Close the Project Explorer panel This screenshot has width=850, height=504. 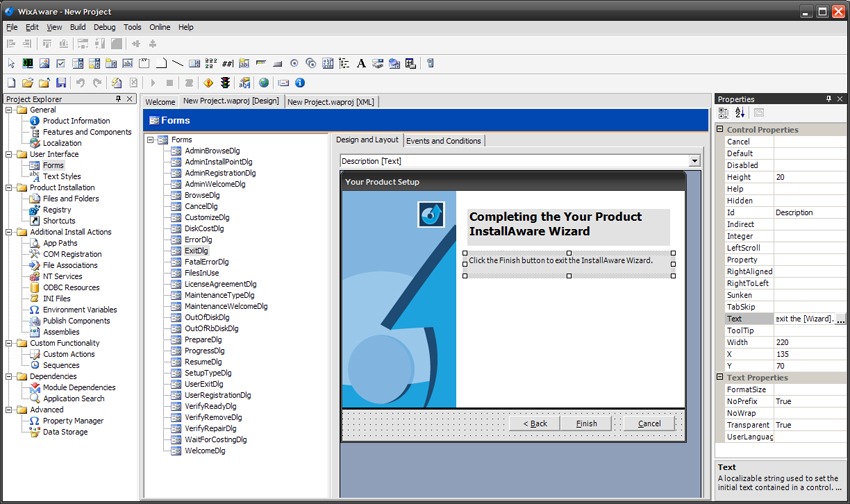click(x=130, y=99)
